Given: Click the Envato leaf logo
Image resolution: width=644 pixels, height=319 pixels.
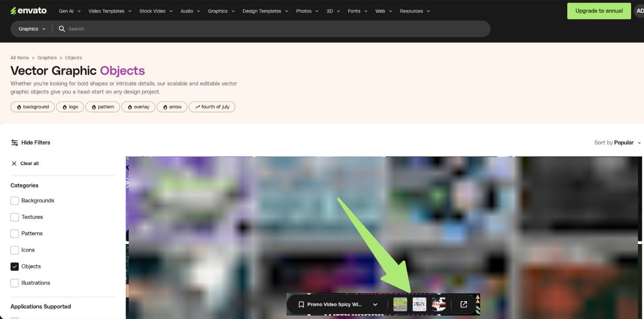Looking at the screenshot, I should tap(14, 10).
